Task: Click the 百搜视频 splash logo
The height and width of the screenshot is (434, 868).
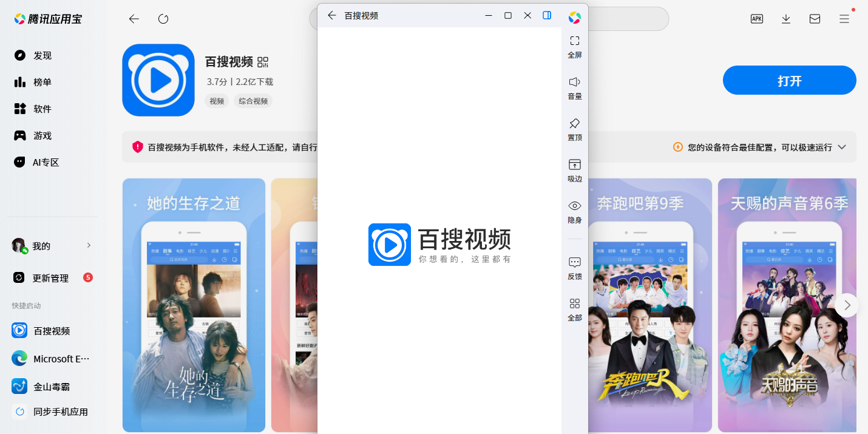Action: click(x=390, y=245)
